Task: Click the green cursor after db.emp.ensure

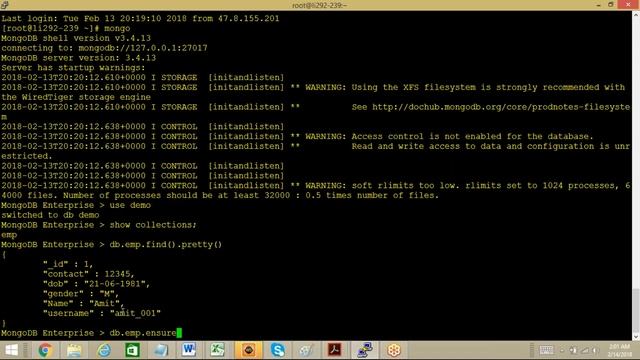Action: click(x=179, y=333)
